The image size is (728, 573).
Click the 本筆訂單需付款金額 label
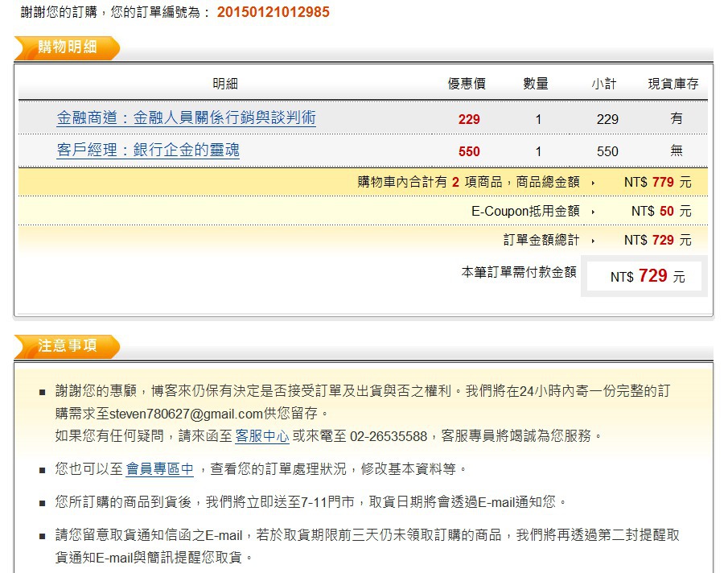519,272
